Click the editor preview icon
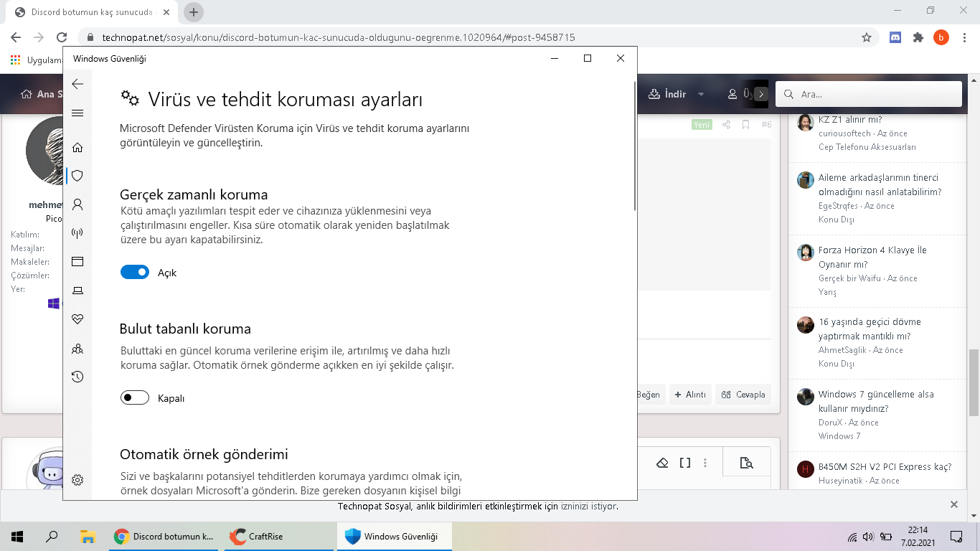 746,463
